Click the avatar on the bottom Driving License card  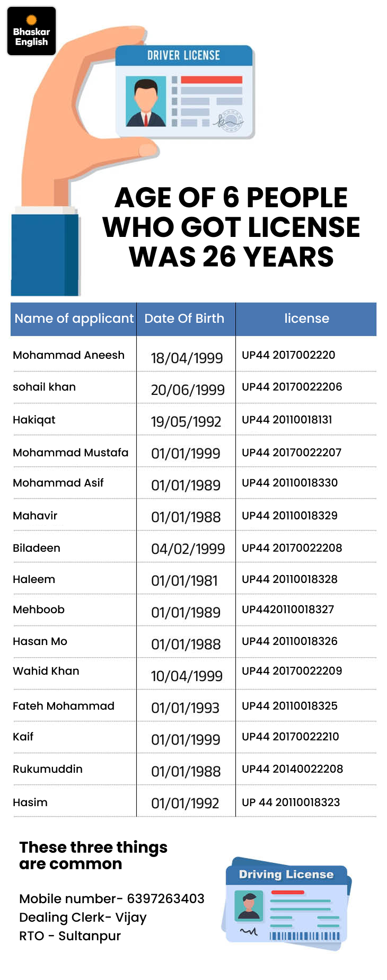[249, 905]
